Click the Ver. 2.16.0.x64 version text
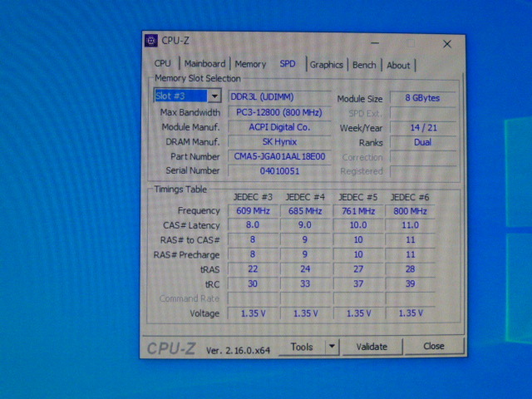The image size is (532, 399). [238, 351]
